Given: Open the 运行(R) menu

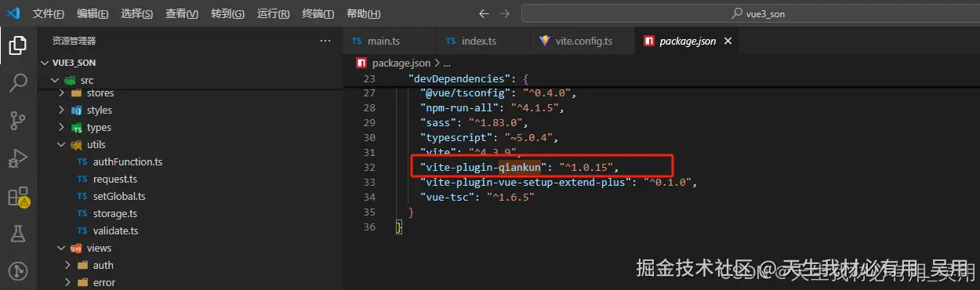Looking at the screenshot, I should [x=273, y=14].
